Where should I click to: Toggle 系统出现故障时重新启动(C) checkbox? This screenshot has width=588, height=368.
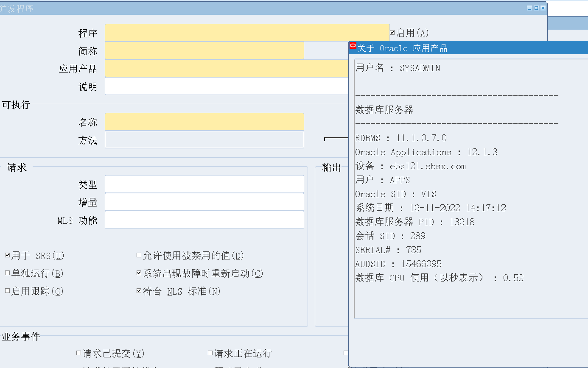(x=139, y=273)
